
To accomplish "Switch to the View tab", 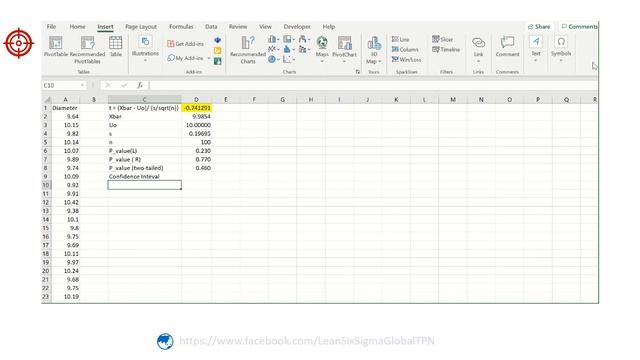I will 265,27.
